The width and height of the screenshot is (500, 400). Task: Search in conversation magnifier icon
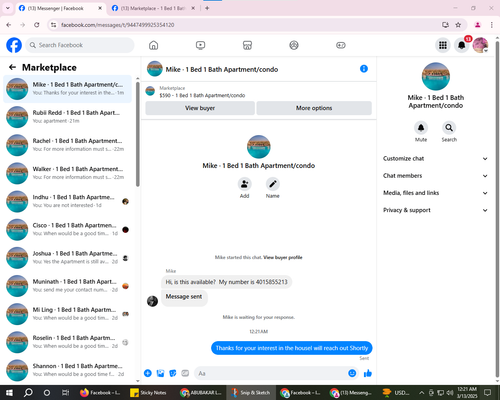click(x=449, y=128)
